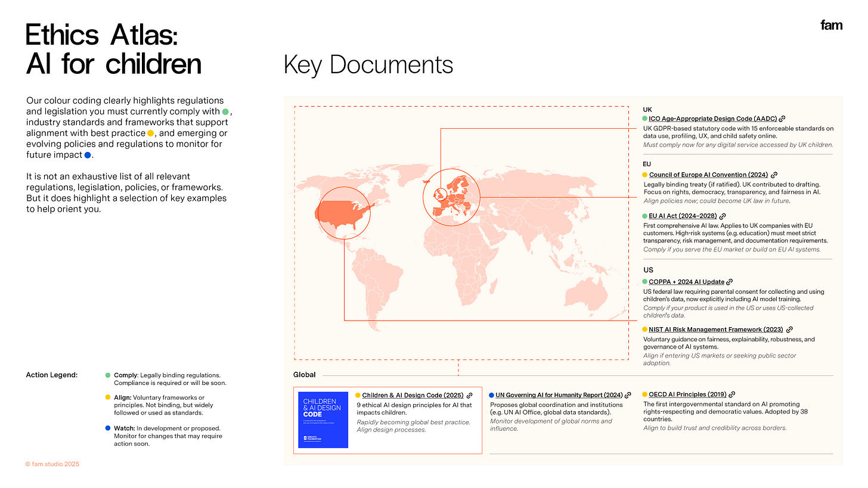The image size is (868, 488).
Task: Click the blue Watch dot in the Action Legend
Action: [x=108, y=428]
